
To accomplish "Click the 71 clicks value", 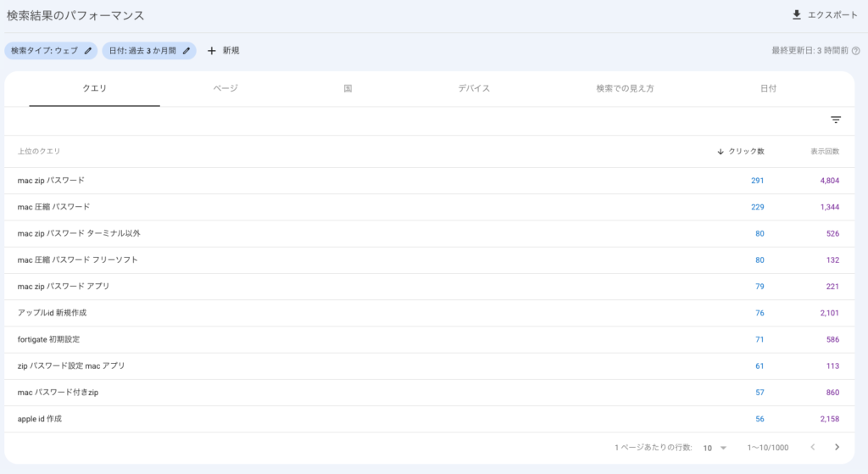I will (759, 339).
